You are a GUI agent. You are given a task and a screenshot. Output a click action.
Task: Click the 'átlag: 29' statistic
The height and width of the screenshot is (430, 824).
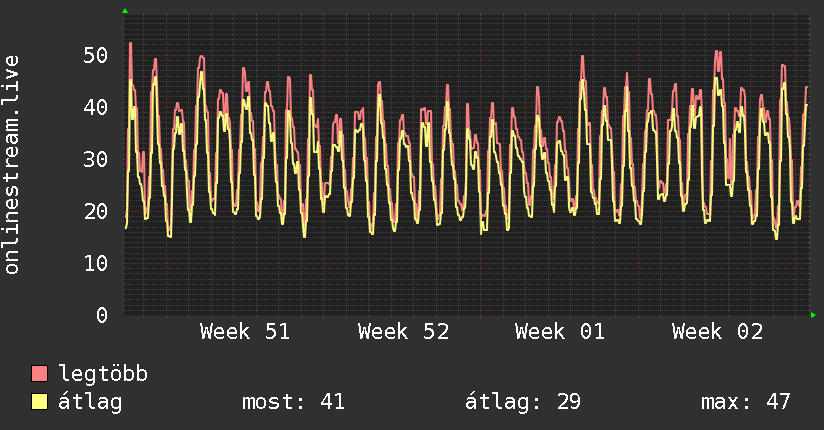click(x=523, y=402)
